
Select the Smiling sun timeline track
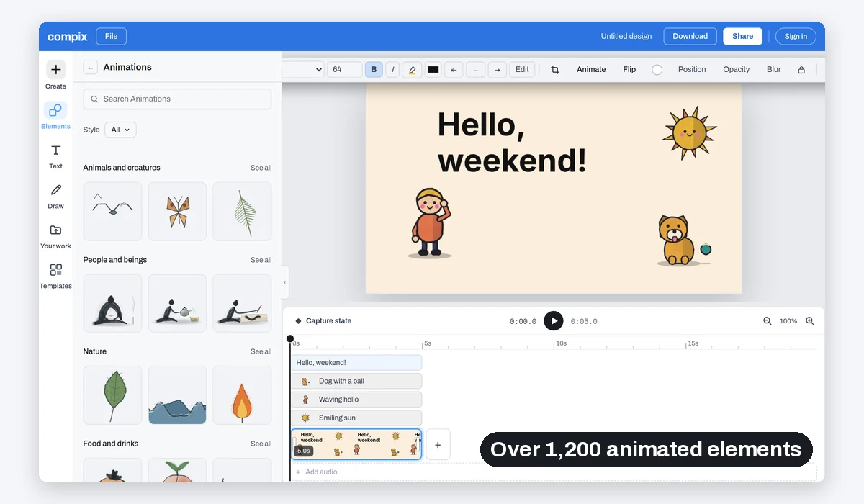pos(357,418)
